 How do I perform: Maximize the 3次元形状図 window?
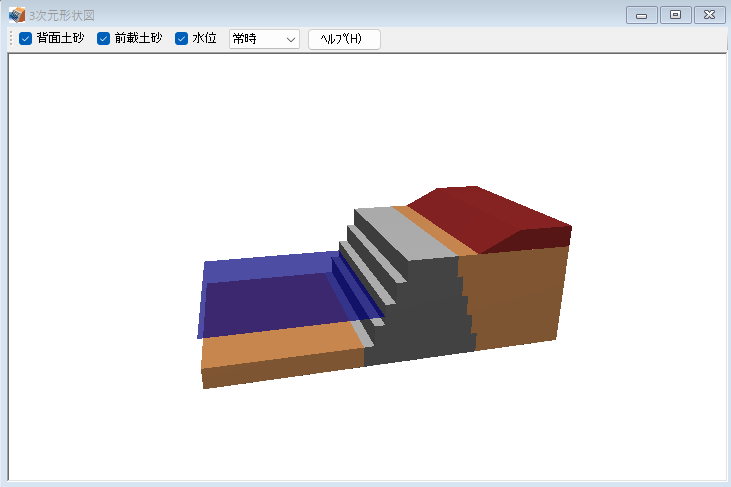[x=676, y=15]
